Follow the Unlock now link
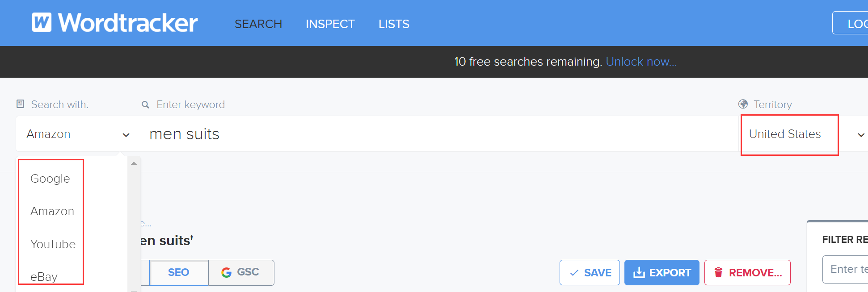 point(641,62)
